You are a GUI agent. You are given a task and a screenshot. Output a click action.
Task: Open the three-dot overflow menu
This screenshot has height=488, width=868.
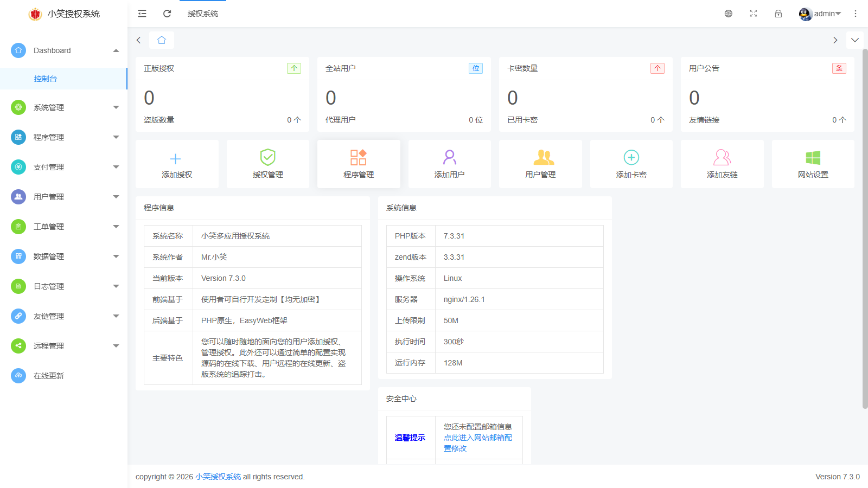pyautogui.click(x=856, y=14)
